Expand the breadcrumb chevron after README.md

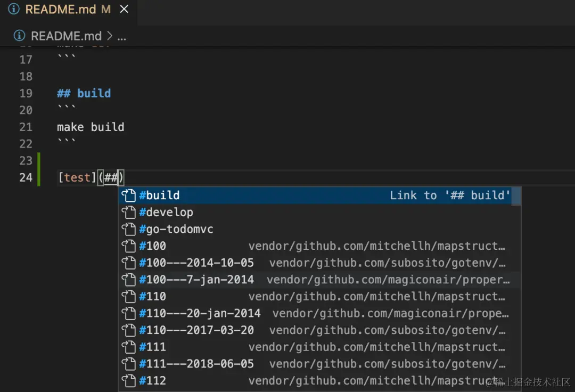[110, 36]
